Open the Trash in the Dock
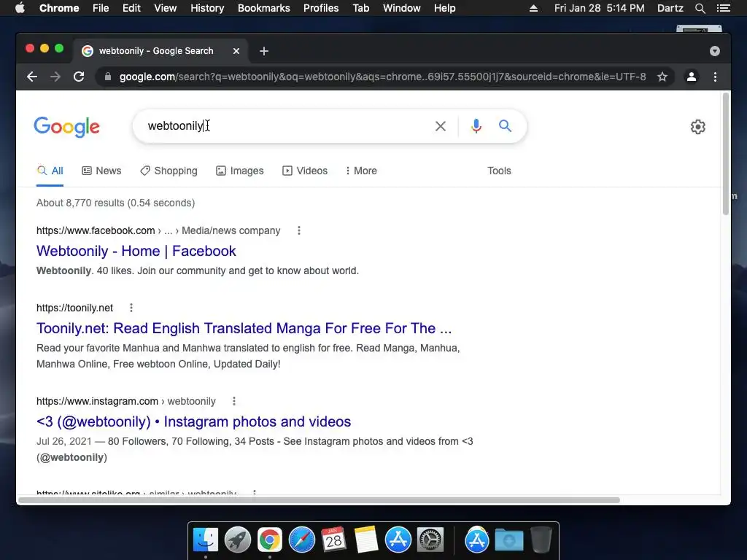747x560 pixels. click(541, 540)
